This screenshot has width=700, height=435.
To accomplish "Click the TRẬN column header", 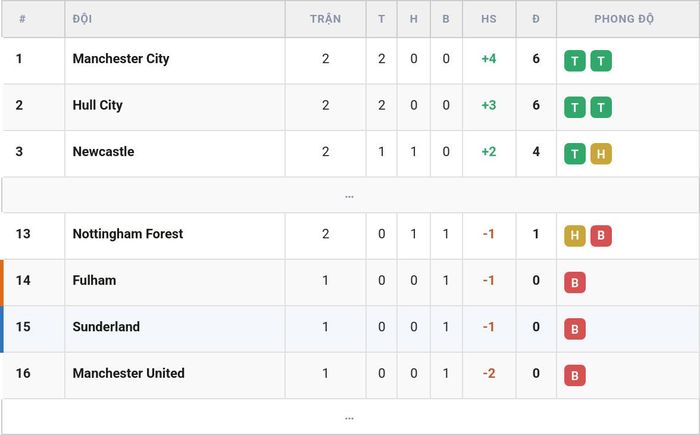I will tap(325, 19).
